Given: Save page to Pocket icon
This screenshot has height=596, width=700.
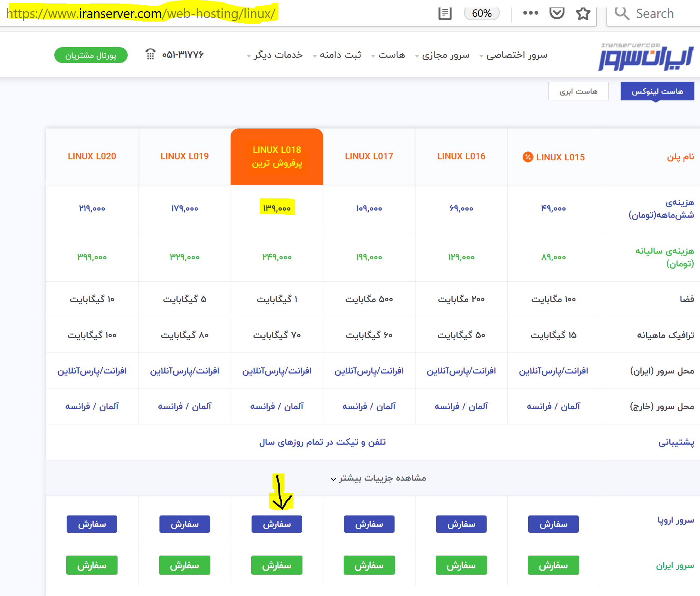Looking at the screenshot, I should pos(557,13).
